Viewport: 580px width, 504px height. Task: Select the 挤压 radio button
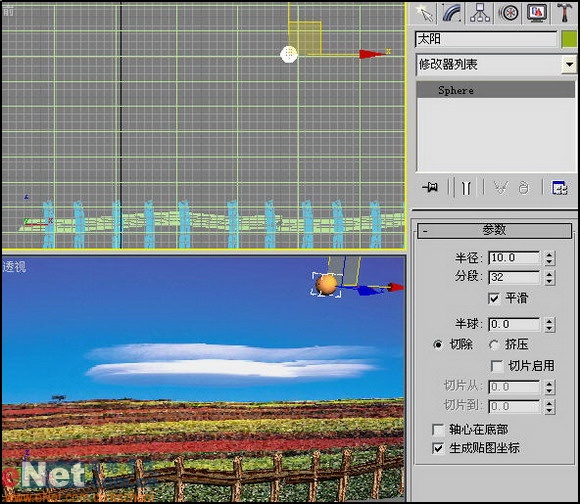click(494, 345)
